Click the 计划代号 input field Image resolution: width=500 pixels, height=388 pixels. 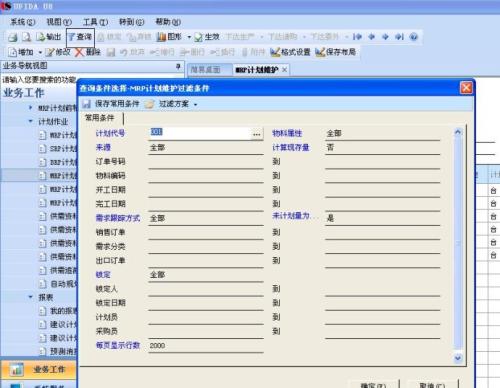pos(200,133)
